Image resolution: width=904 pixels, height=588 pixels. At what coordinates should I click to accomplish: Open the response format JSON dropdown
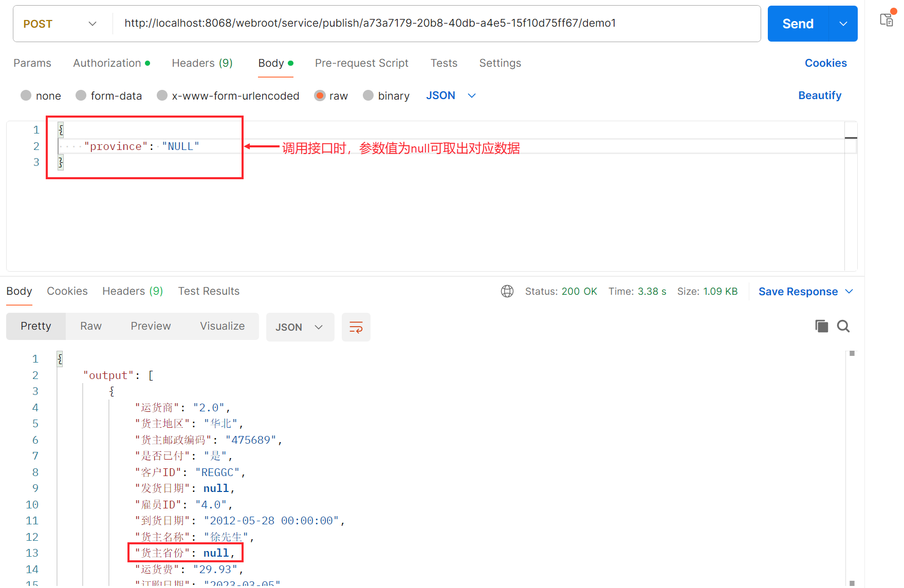click(x=300, y=327)
